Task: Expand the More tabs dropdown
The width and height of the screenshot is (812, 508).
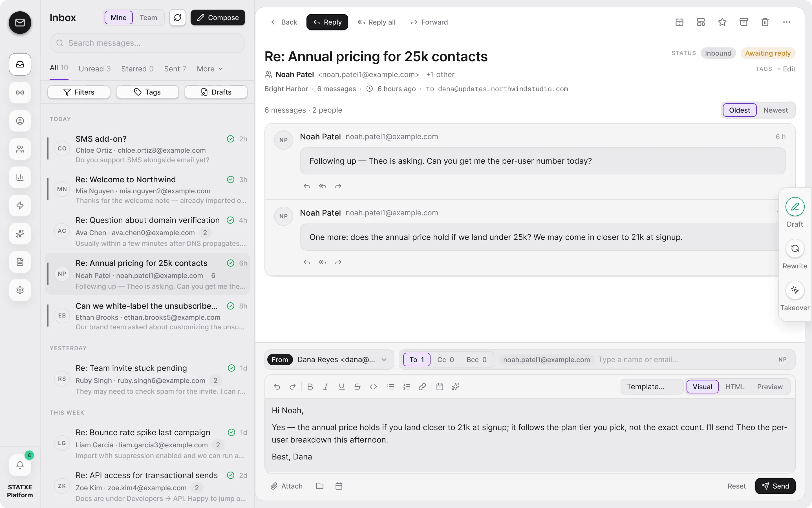Action: point(210,69)
